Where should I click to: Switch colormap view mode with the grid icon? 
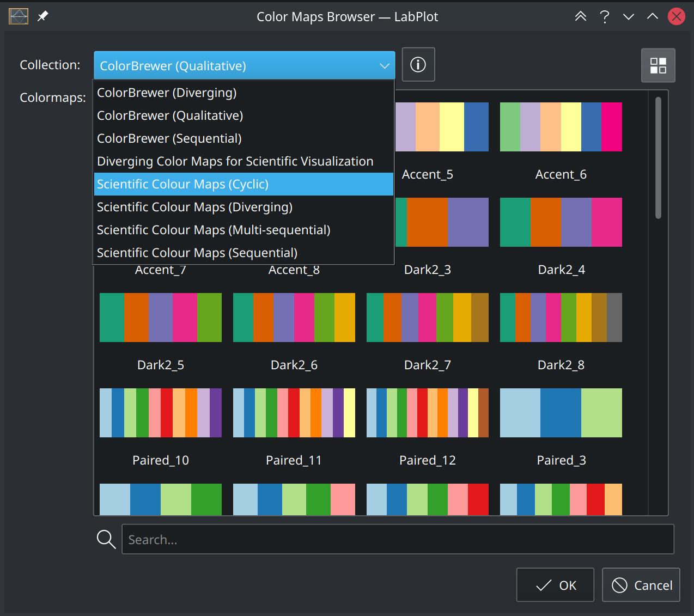pos(658,65)
